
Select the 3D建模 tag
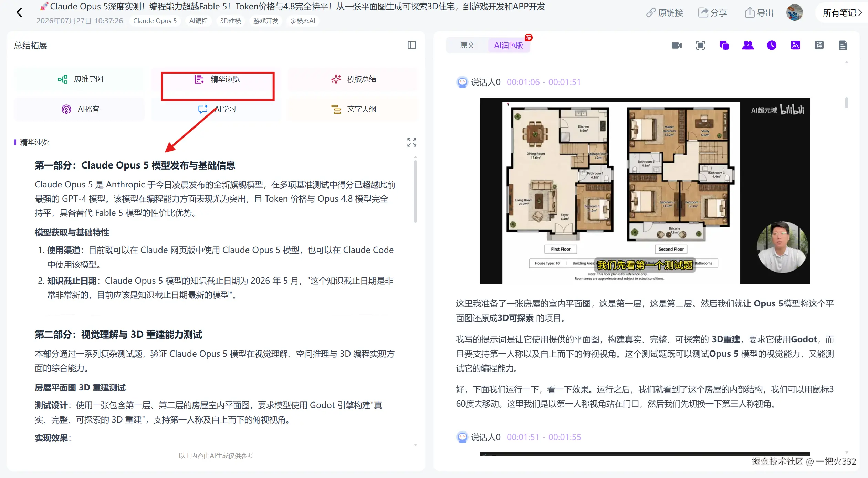231,21
